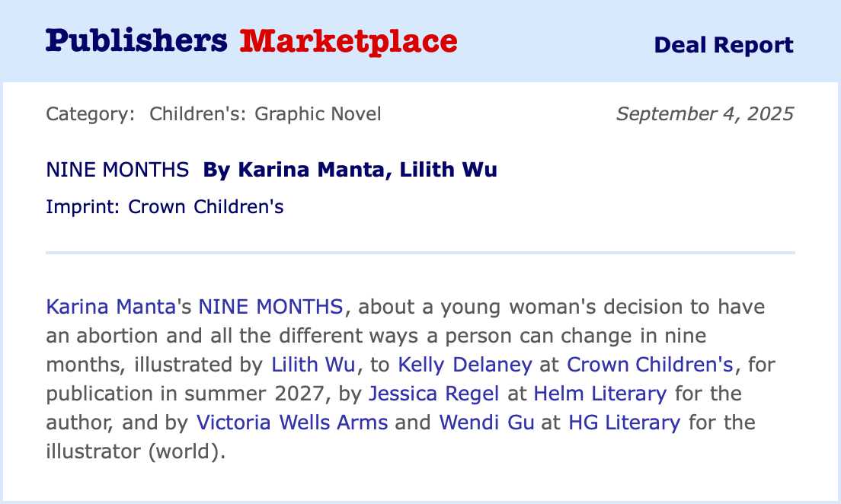Open NINE MONTHS link in deal paragraph
The height and width of the screenshot is (504, 841).
270,307
